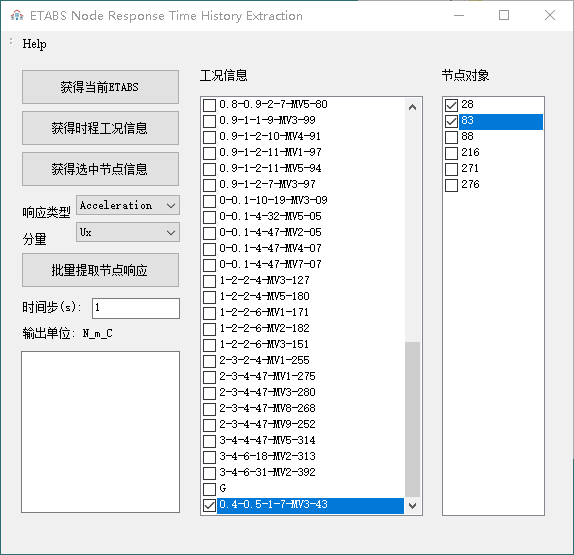The image size is (574, 555).
Task: Check node 88 checkbox
Action: pyautogui.click(x=451, y=137)
